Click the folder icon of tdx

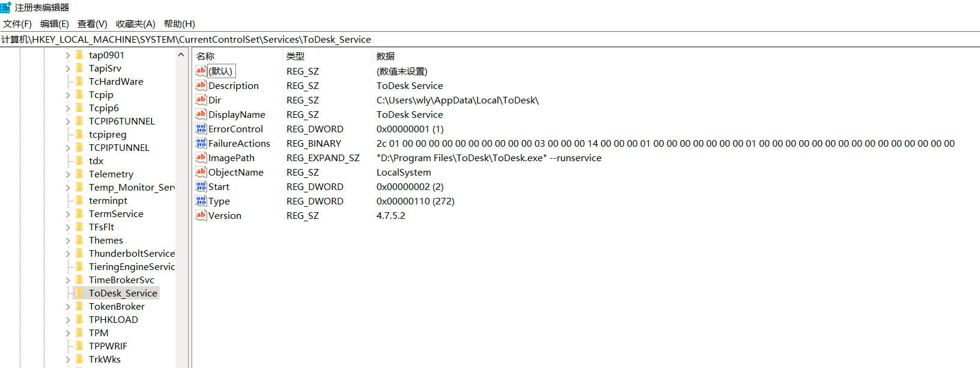pos(79,161)
